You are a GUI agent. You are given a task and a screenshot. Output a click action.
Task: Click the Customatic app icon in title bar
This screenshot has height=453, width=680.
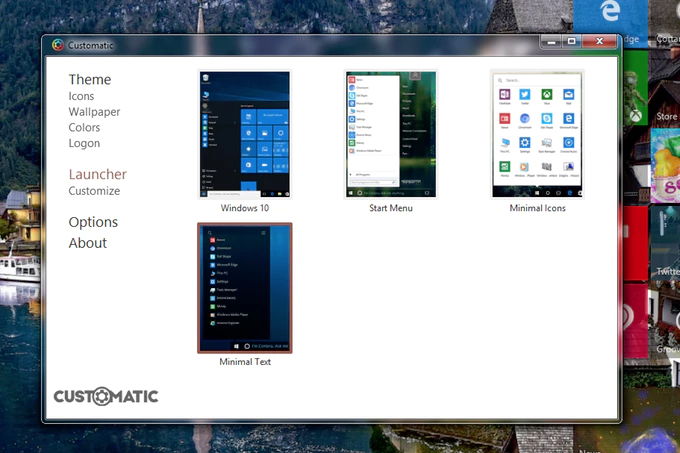coord(57,45)
